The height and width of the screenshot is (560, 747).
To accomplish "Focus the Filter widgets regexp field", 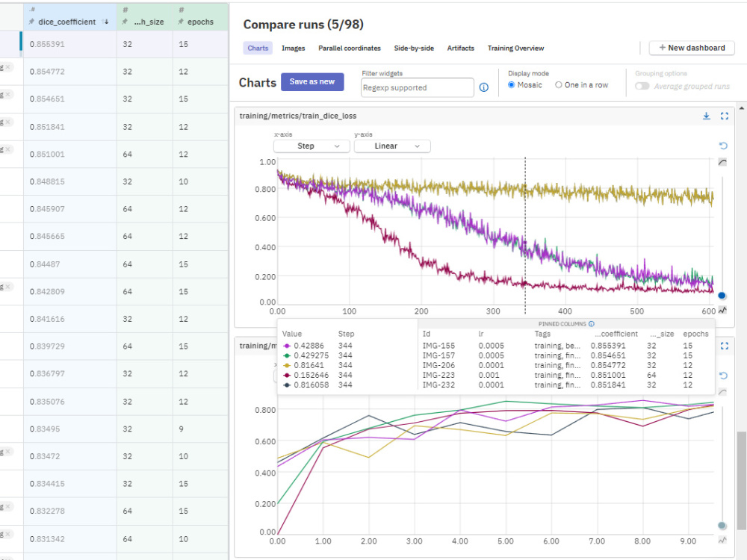I will (418, 87).
